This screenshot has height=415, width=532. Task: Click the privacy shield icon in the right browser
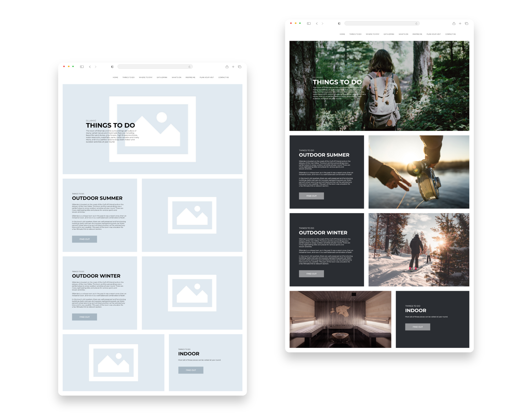pos(339,24)
